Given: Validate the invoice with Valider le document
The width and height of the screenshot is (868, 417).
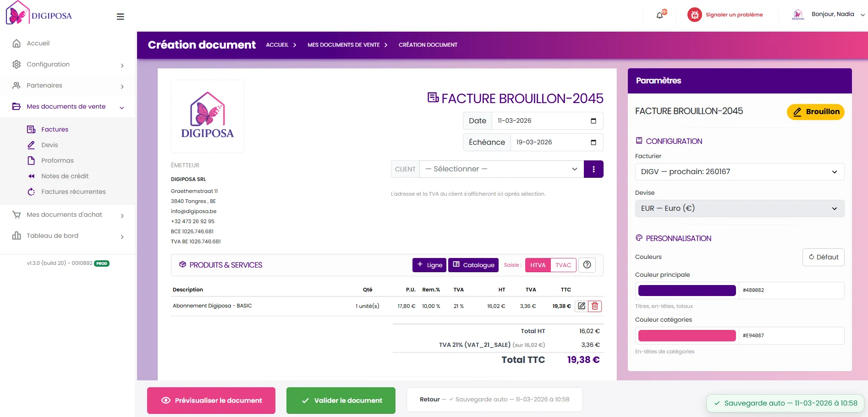Looking at the screenshot, I should click(341, 400).
